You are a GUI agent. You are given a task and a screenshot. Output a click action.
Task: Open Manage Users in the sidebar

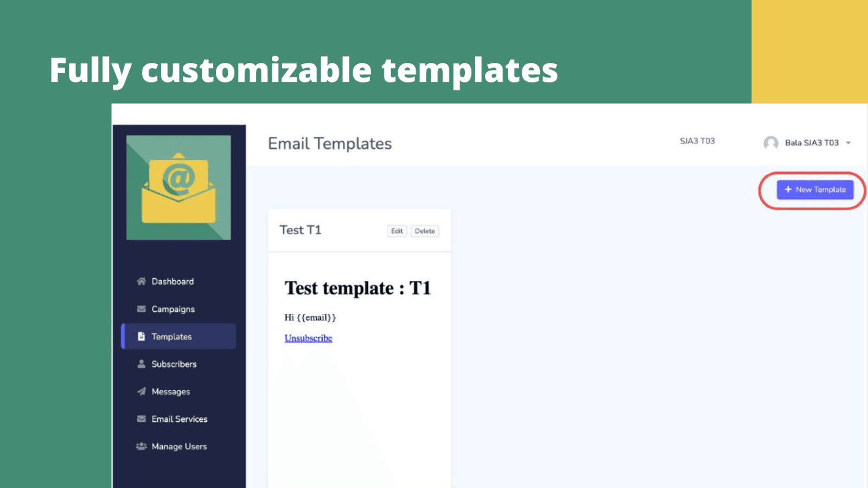point(179,446)
